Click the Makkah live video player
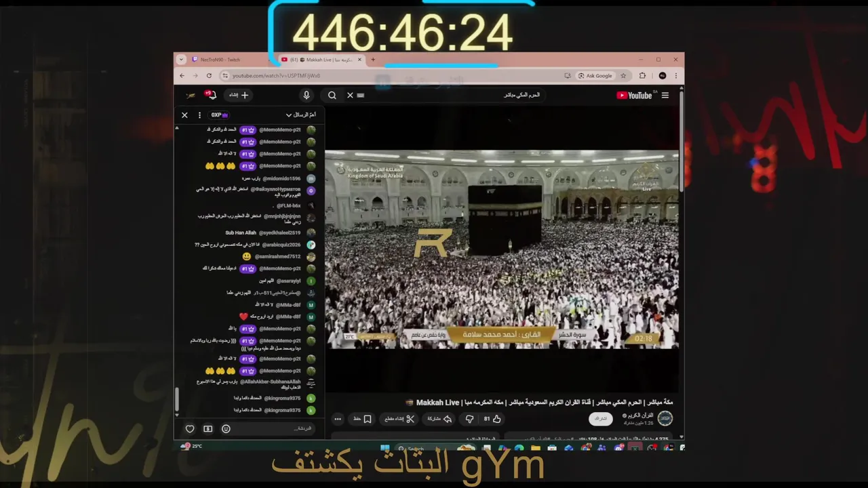Viewport: 868px width, 488px height. click(x=502, y=249)
